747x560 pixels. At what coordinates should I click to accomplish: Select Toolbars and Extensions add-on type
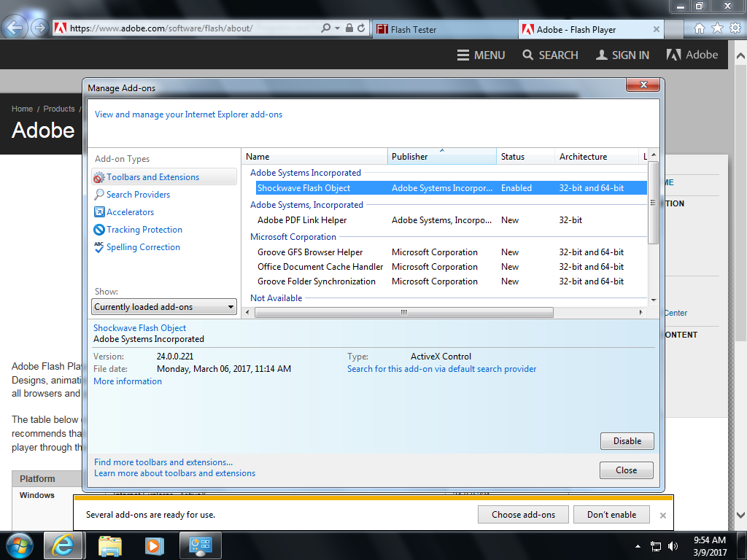tap(164, 177)
